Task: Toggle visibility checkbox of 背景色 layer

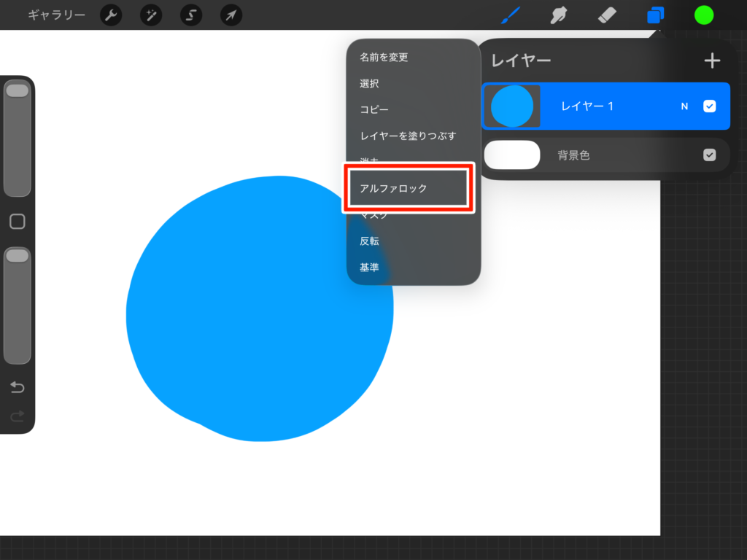Action: (x=709, y=155)
